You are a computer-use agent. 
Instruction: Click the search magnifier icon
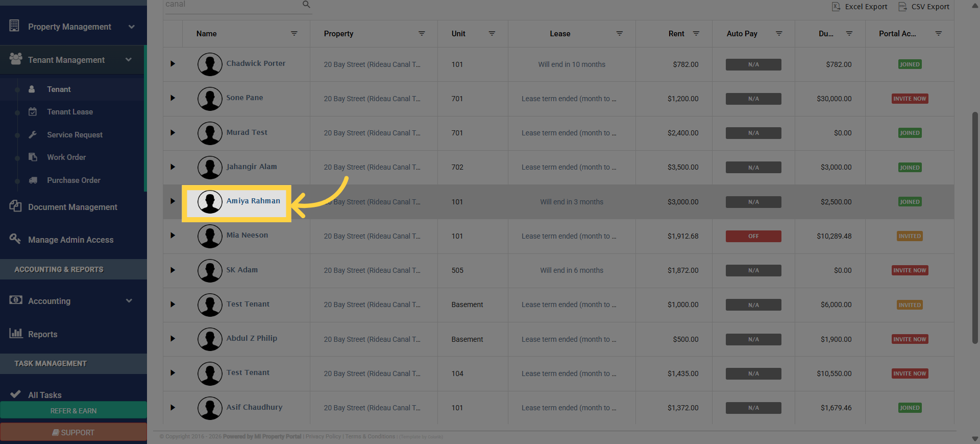pos(306,4)
